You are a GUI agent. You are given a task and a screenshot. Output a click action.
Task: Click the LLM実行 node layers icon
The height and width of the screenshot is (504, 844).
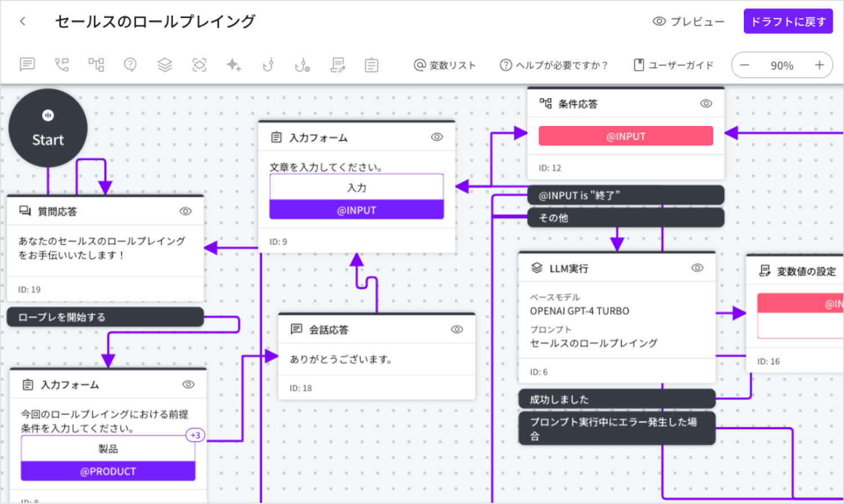click(537, 268)
